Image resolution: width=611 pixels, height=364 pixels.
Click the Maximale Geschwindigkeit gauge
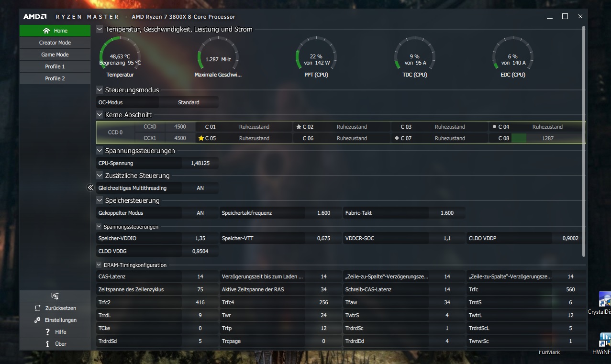point(218,56)
